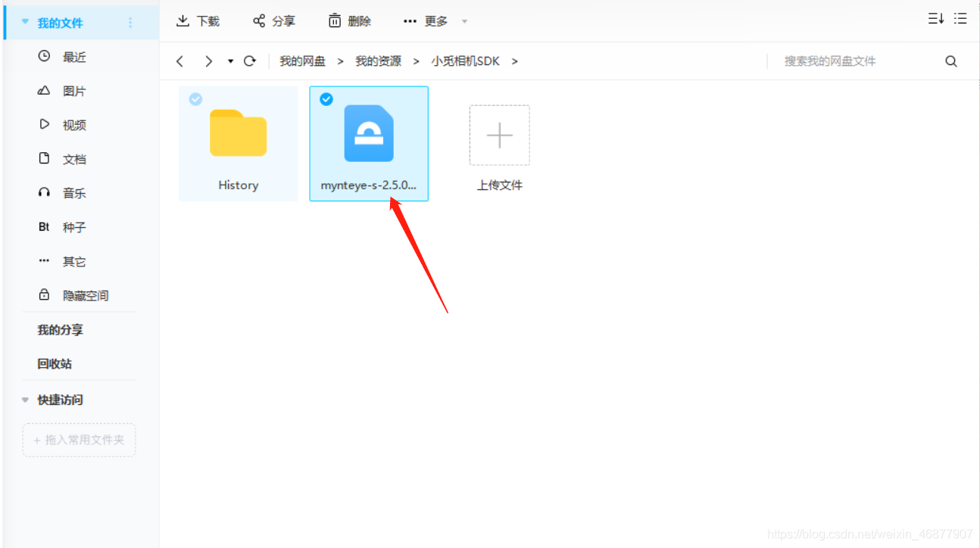Screen dimensions: 980x548
Task: Click the Share (分享) toolbar button
Action: pyautogui.click(x=274, y=21)
